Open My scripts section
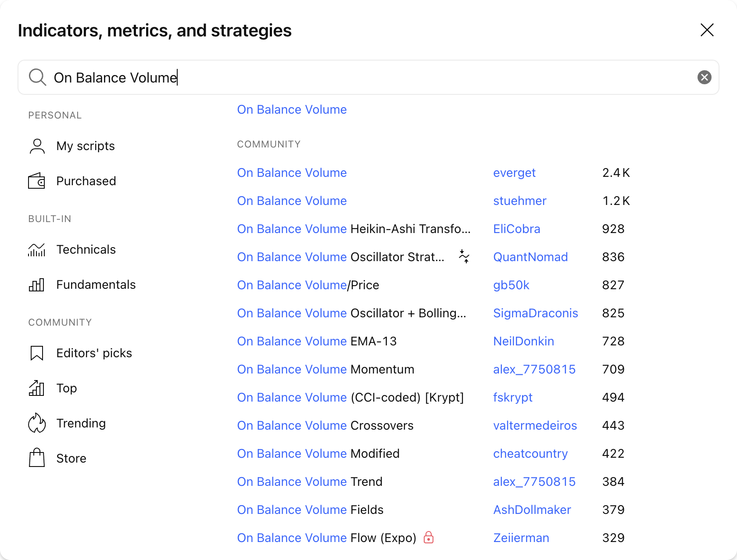Viewport: 737px width, 560px height. (86, 146)
